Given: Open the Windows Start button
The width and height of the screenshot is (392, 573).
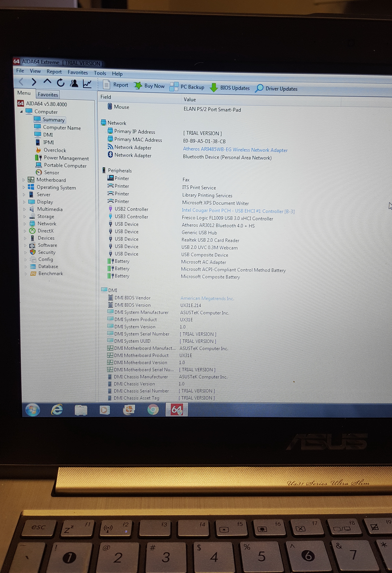Looking at the screenshot, I should click(33, 410).
